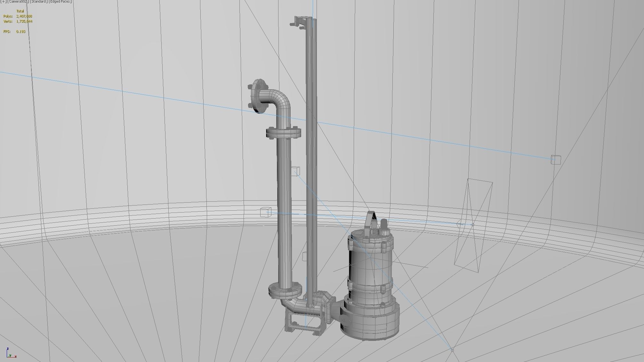The width and height of the screenshot is (644, 362).
Task: Select the tall vertical discharge pipe
Action: coord(284,211)
